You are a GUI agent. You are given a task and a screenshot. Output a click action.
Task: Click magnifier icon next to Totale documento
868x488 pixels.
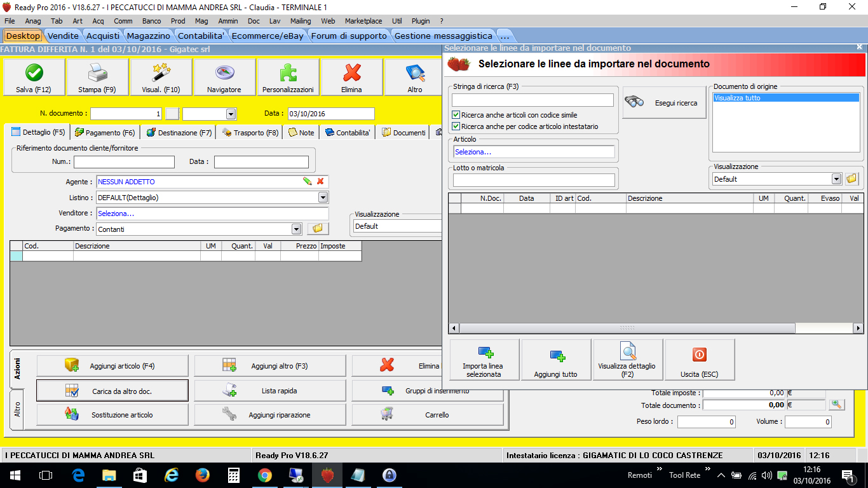pyautogui.click(x=837, y=404)
